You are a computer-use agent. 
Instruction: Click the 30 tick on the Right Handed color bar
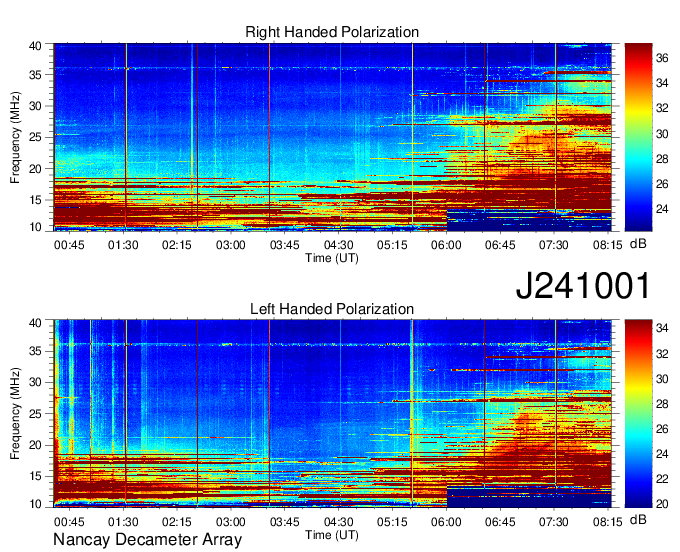point(662,134)
